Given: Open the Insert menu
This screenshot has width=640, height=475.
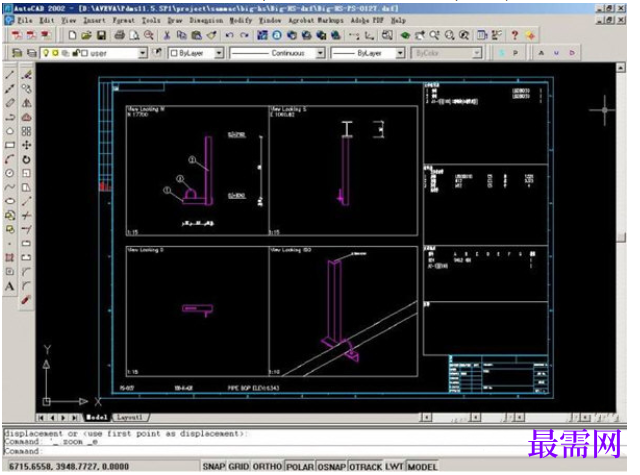Looking at the screenshot, I should (95, 20).
